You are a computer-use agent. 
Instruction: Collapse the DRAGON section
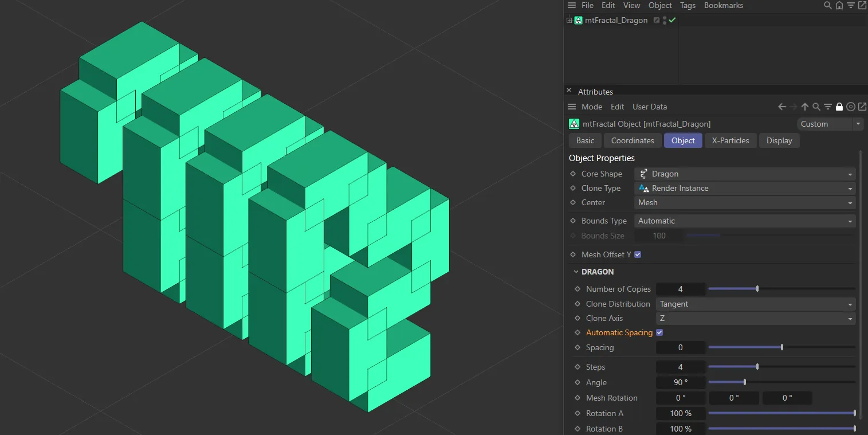576,272
